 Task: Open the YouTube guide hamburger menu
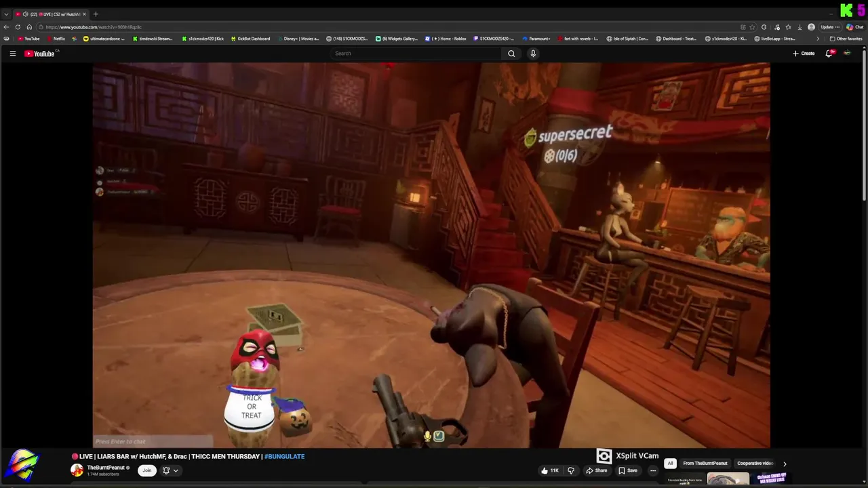(x=12, y=54)
